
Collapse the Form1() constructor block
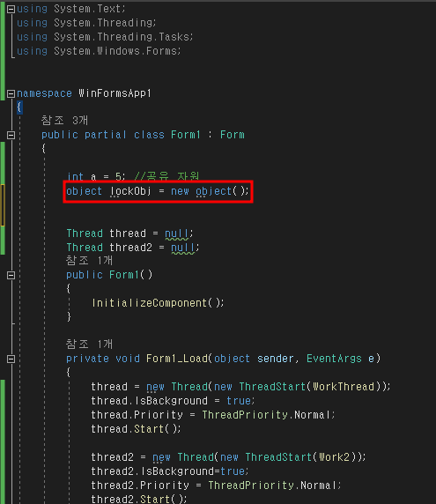[x=11, y=275]
